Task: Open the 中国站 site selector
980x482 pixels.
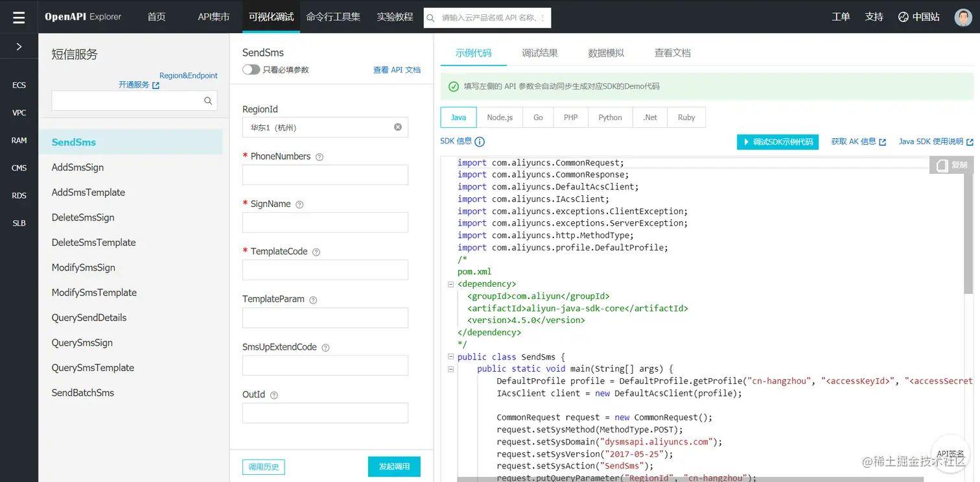Action: tap(919, 17)
